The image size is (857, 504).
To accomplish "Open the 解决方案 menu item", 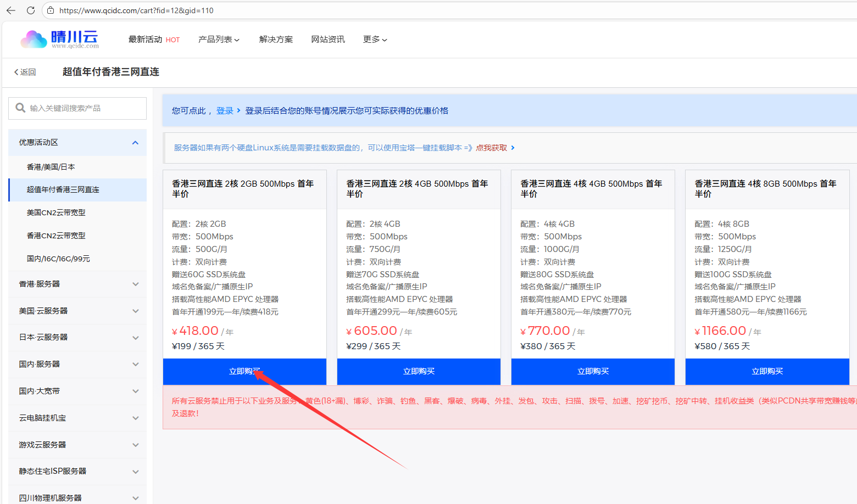I will click(276, 39).
